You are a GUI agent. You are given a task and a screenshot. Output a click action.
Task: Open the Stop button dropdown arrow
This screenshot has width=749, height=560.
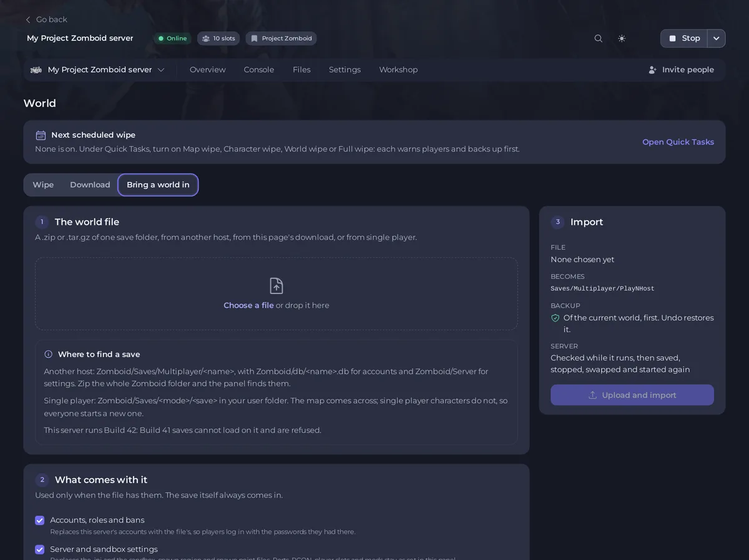[x=717, y=38]
